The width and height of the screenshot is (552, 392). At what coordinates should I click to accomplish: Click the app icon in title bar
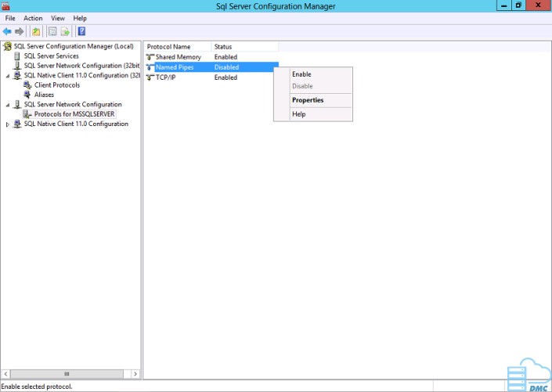(x=5, y=5)
